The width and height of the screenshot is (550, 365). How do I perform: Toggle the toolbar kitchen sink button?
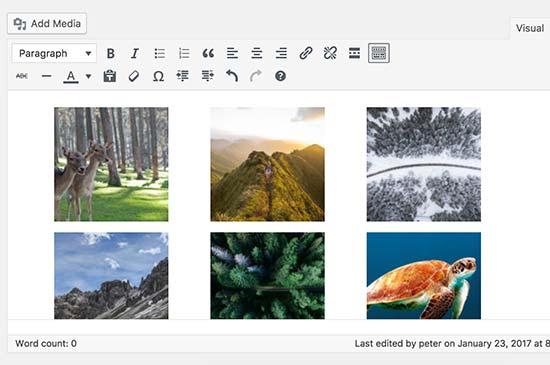[x=379, y=53]
